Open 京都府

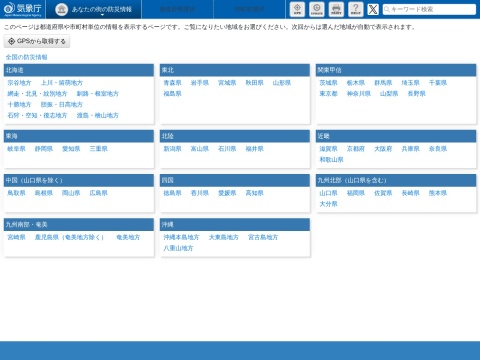point(356,149)
